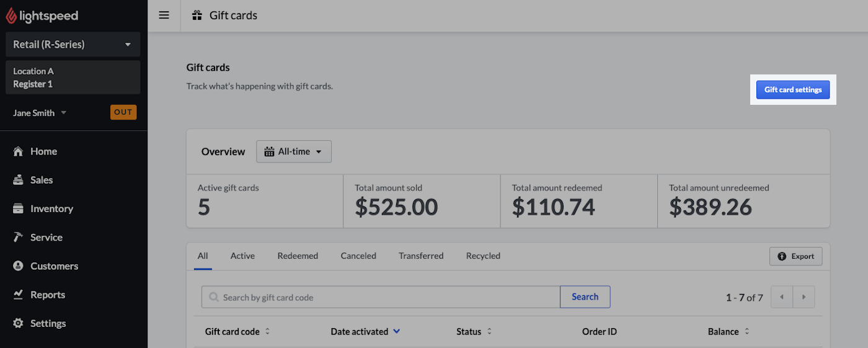Expand the Retail (R-Series) product dropdown

(73, 45)
